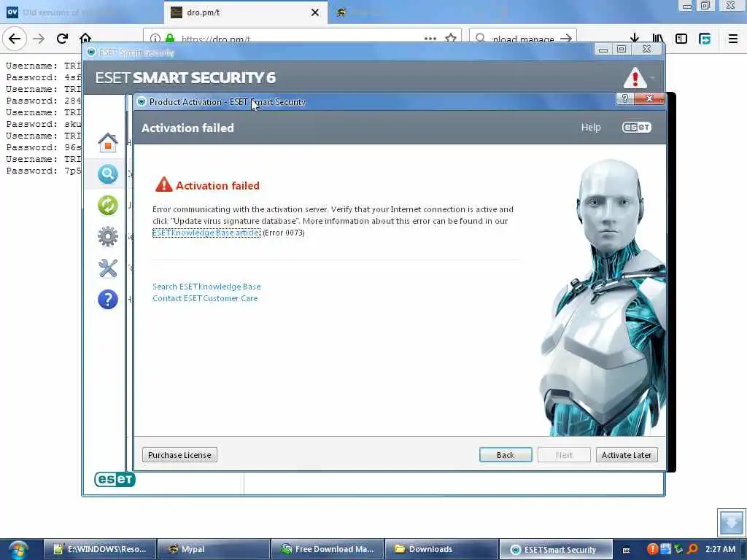This screenshot has height=560, width=747.
Task: Open the Tools wrench icon in ESET
Action: tap(108, 268)
